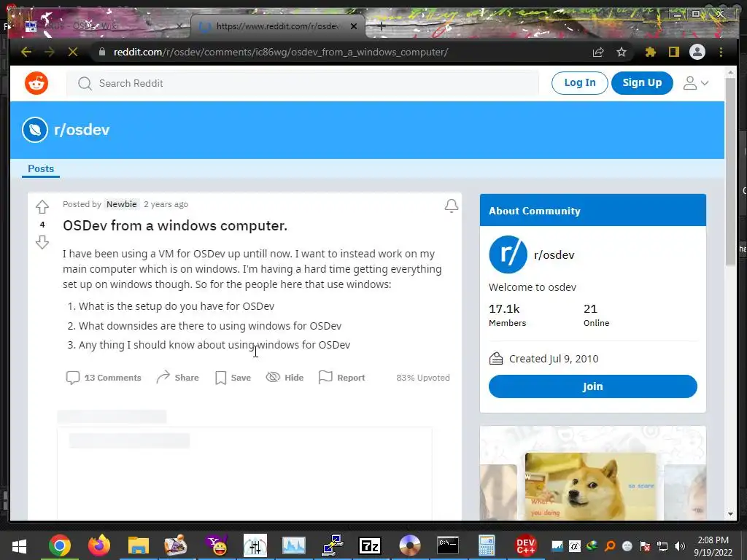Open the r/osdev link in About Community
Screen dimensions: 747x560
coord(554,254)
